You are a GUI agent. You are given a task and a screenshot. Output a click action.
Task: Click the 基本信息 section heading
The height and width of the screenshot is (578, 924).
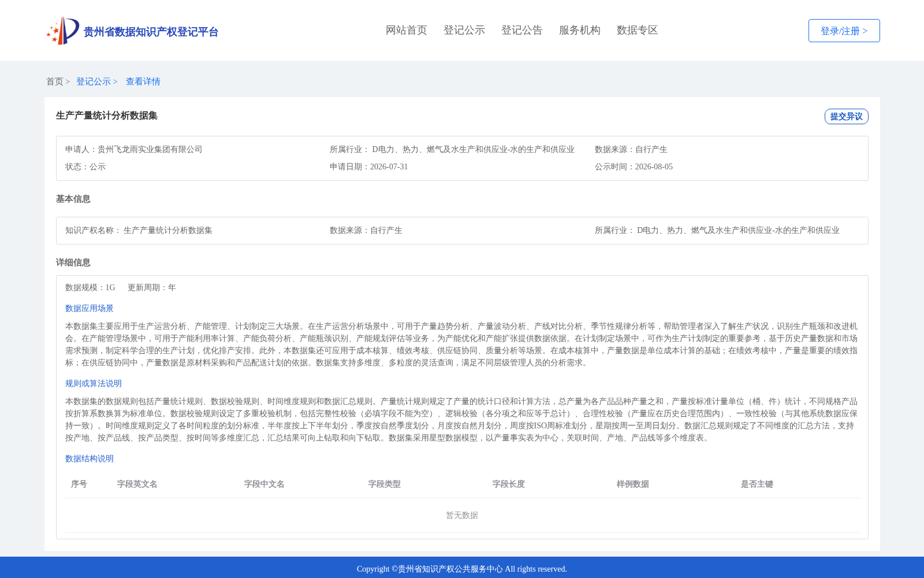[73, 199]
